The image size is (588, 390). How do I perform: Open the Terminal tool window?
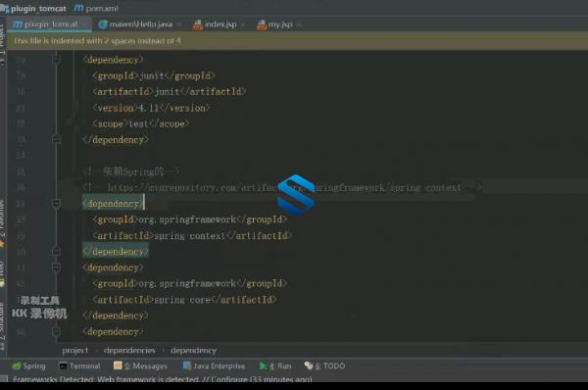tap(79, 366)
